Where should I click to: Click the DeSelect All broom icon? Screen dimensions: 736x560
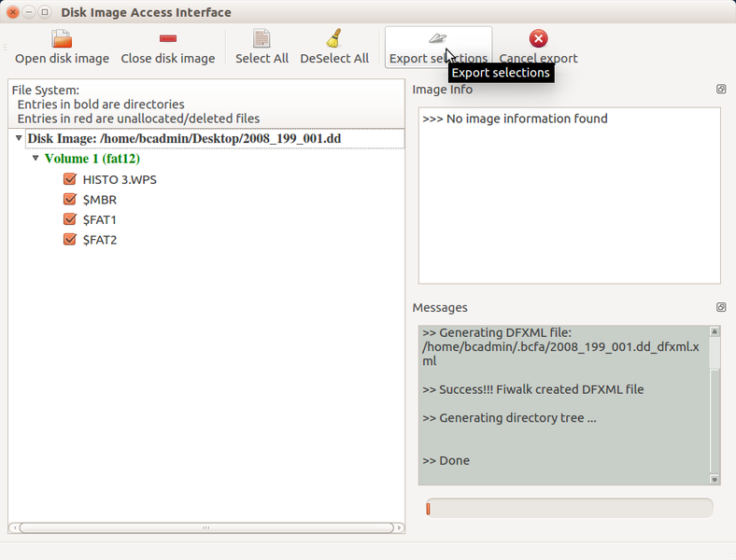click(334, 38)
